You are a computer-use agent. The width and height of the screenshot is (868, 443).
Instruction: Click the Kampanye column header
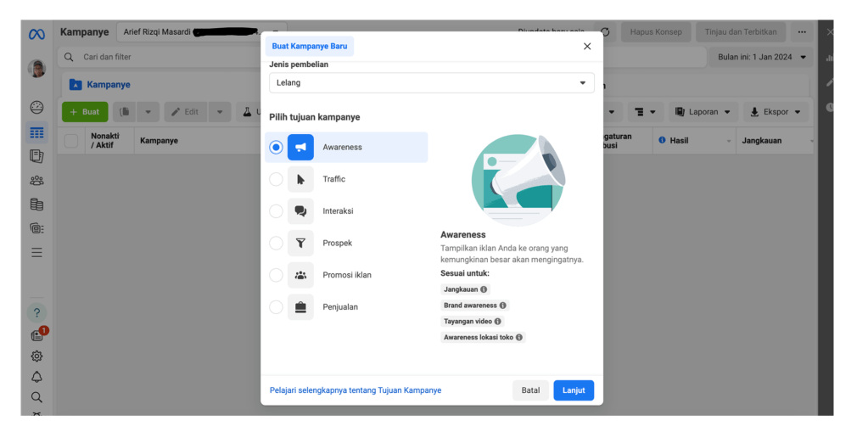click(159, 141)
